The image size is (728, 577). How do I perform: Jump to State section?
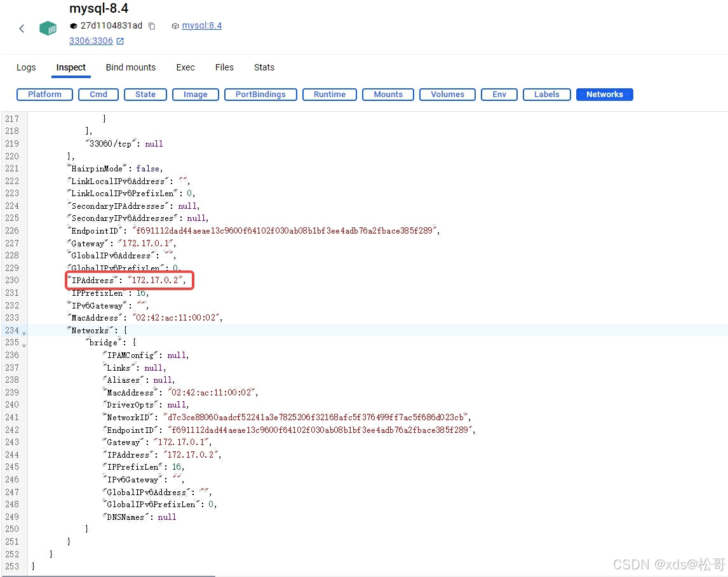click(x=145, y=94)
